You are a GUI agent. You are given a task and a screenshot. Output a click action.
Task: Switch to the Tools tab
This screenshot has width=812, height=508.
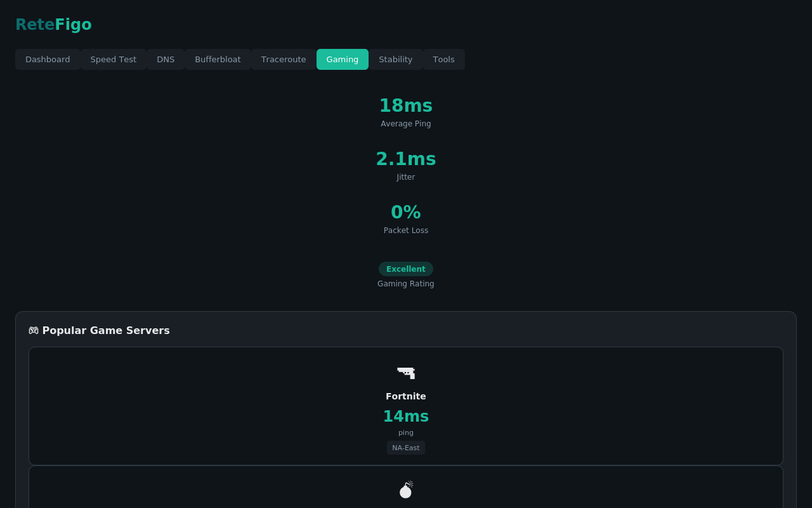(443, 59)
